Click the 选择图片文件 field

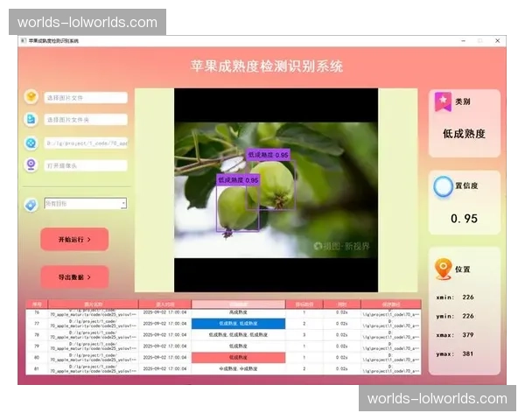click(x=86, y=98)
